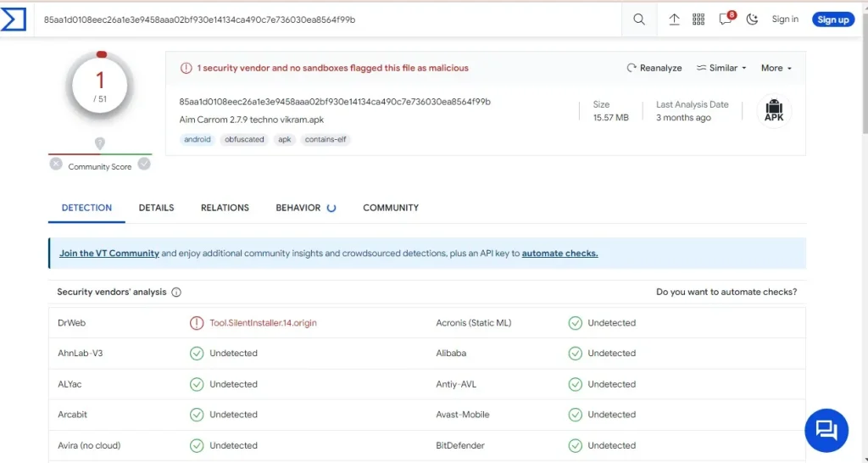Click the Reanalyze button
868x463 pixels.
coord(654,68)
